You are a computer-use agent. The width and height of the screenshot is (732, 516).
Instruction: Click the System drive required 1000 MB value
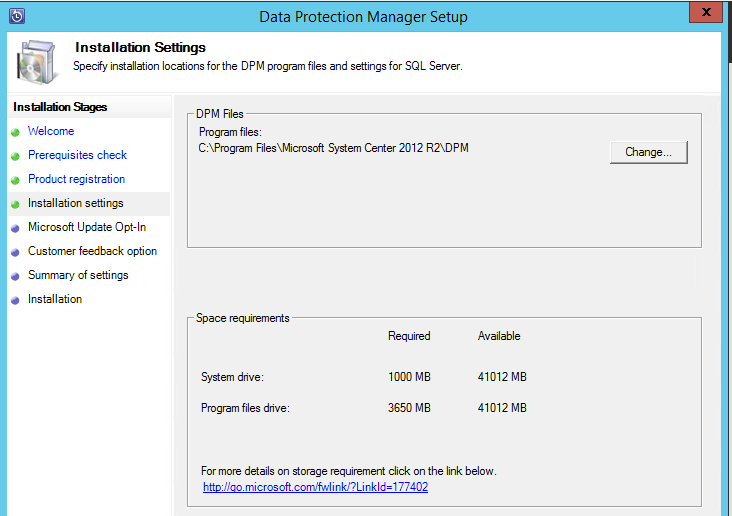409,377
